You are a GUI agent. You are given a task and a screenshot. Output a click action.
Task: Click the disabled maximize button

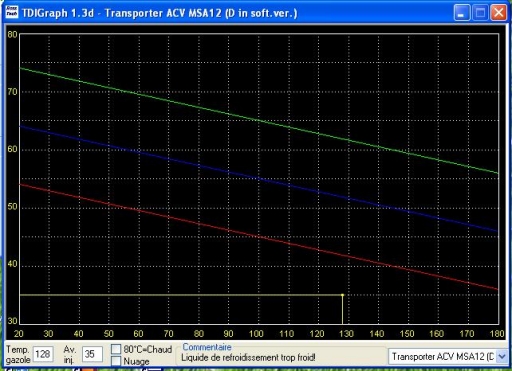[x=480, y=13]
